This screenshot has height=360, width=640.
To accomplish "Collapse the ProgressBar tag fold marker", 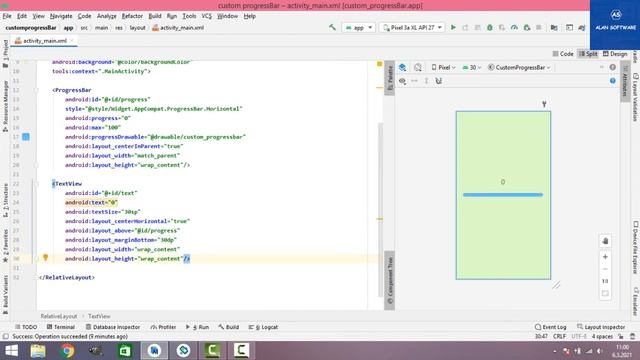I will click(36, 90).
